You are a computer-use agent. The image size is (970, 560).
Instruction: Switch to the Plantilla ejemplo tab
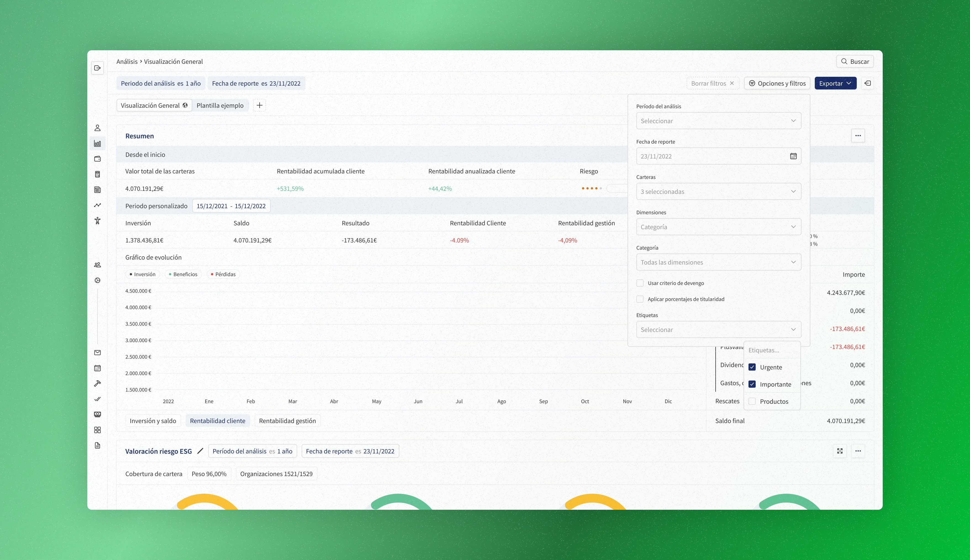tap(220, 105)
